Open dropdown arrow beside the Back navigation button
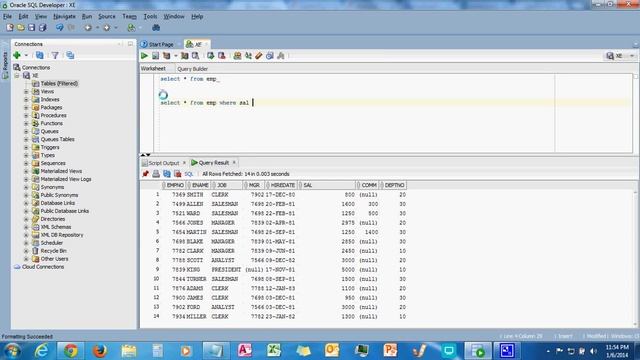Screen dimensions: 640x360 (x=97, y=28)
